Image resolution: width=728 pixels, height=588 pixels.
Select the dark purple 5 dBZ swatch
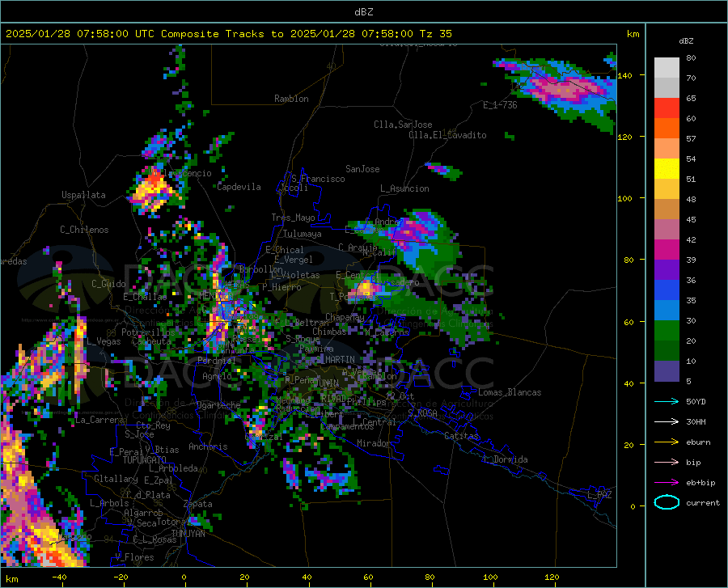pyautogui.click(x=667, y=371)
